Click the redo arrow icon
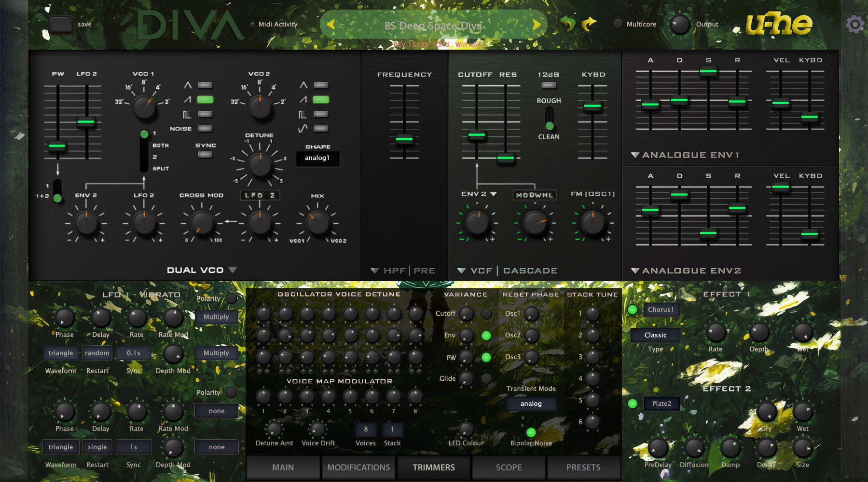 (589, 23)
